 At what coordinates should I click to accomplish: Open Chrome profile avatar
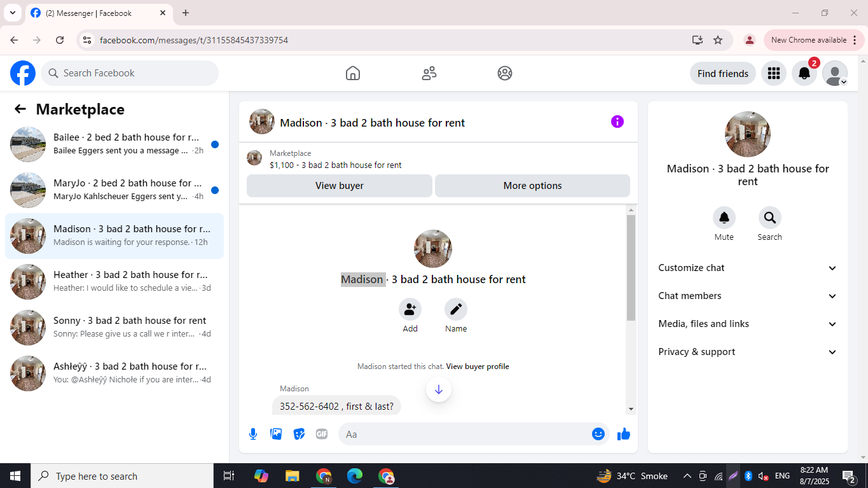750,40
